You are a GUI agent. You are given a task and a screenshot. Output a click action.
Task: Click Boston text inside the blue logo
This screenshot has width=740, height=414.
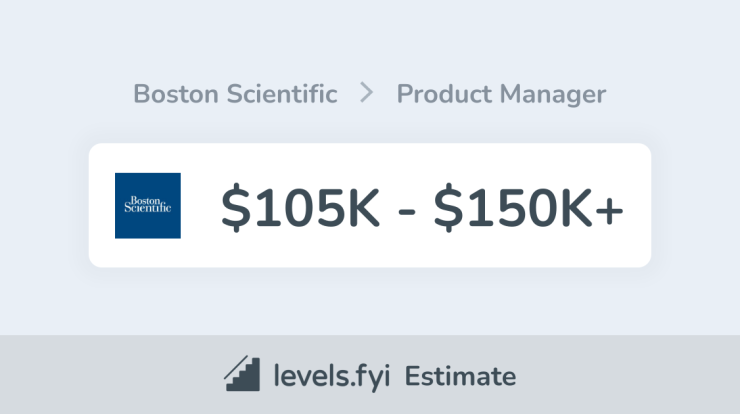pos(146,201)
